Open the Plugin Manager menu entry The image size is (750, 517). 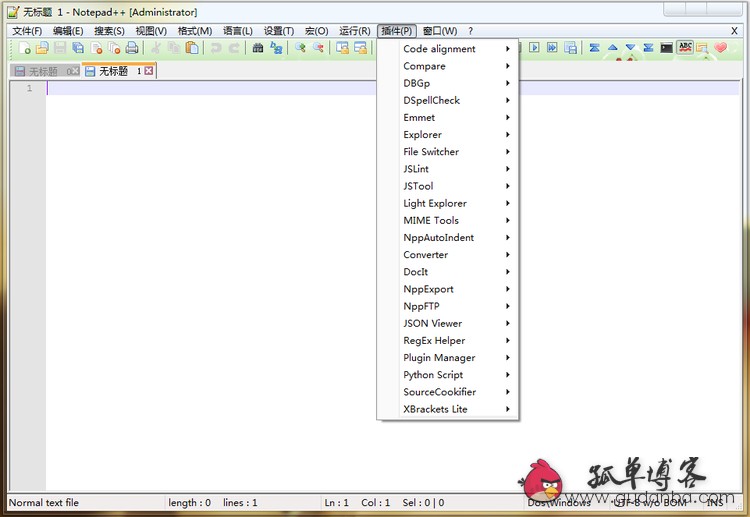pyautogui.click(x=448, y=358)
